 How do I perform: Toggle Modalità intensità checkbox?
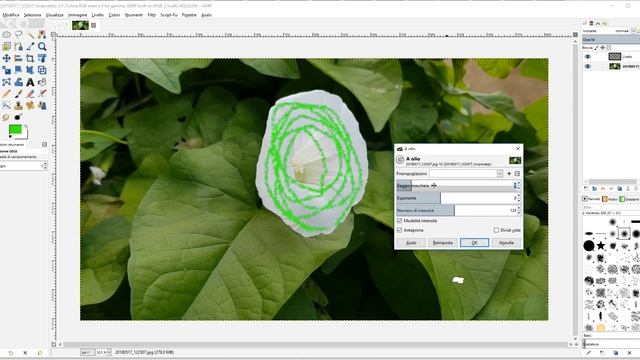point(400,221)
